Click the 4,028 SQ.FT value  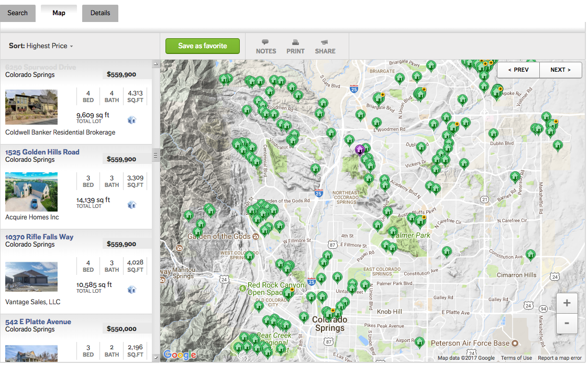click(x=136, y=262)
